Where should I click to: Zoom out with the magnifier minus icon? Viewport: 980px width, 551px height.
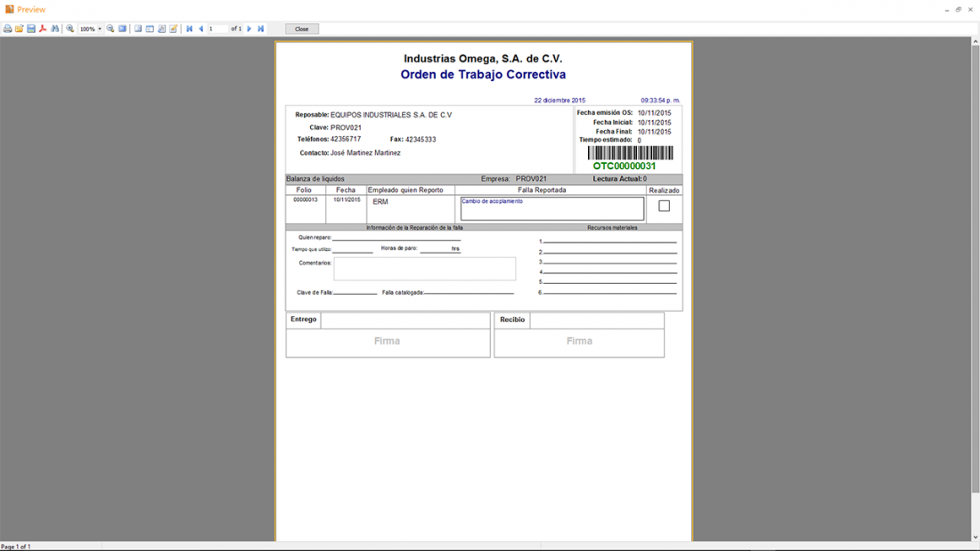pos(110,29)
